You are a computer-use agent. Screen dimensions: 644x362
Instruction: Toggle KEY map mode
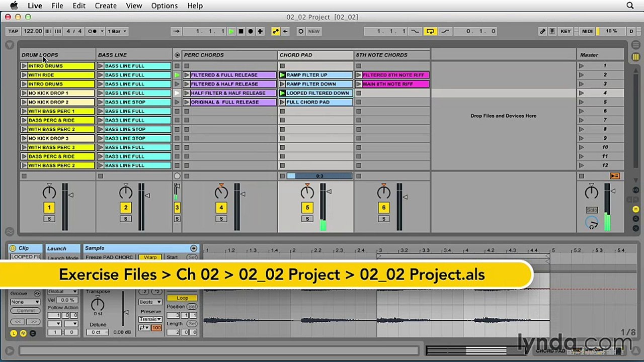click(x=566, y=31)
